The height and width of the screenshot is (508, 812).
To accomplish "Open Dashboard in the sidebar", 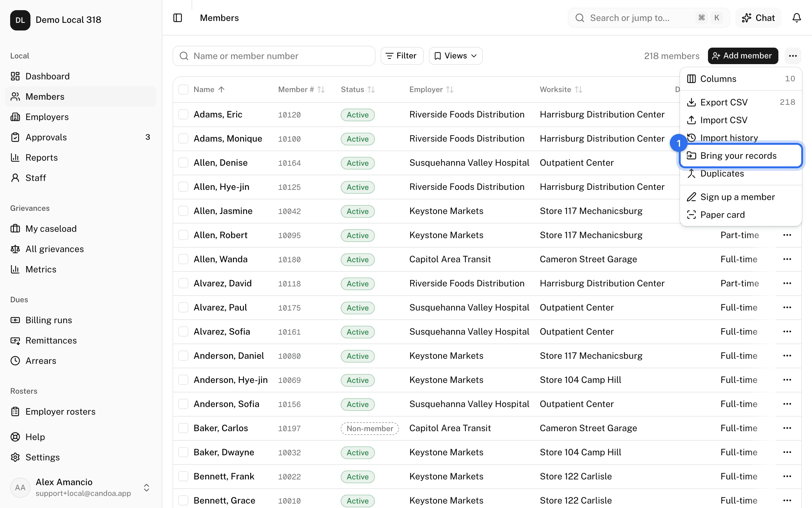I will [81, 76].
